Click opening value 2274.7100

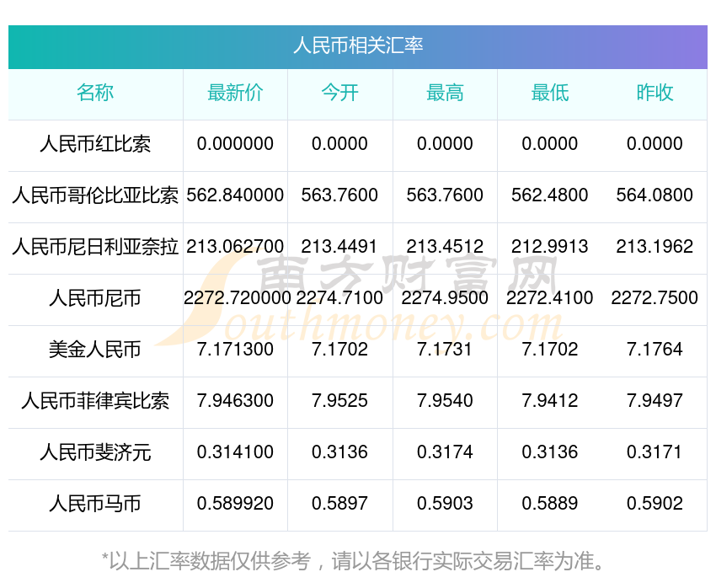(339, 298)
